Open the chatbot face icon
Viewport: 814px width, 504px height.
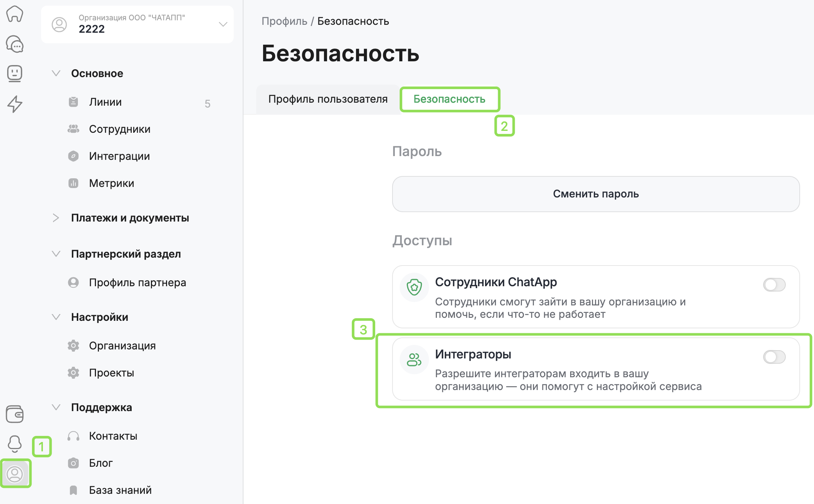coord(15,73)
